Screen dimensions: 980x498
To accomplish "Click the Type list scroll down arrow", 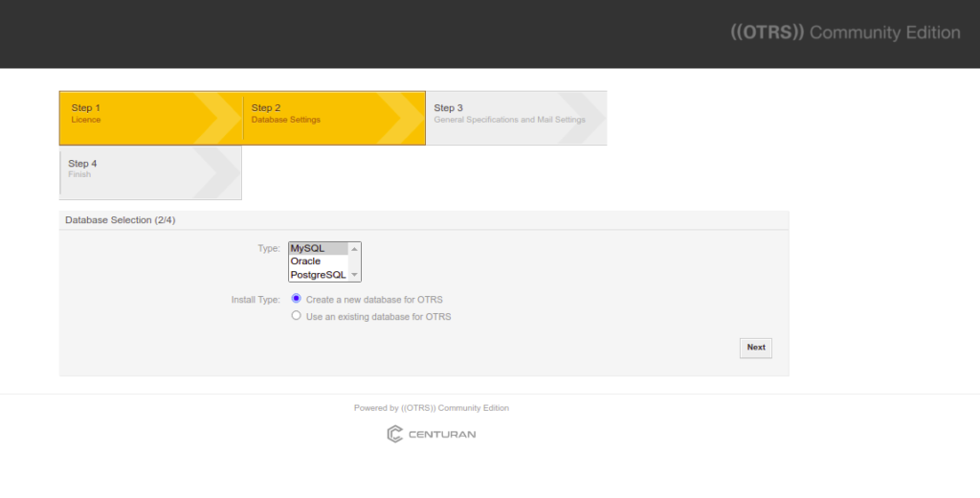I will click(x=354, y=275).
